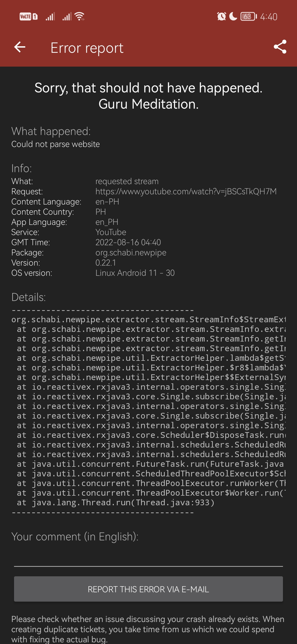Tap the SIM 1 network indicator
This screenshot has height=644, width=297.
tap(35, 17)
